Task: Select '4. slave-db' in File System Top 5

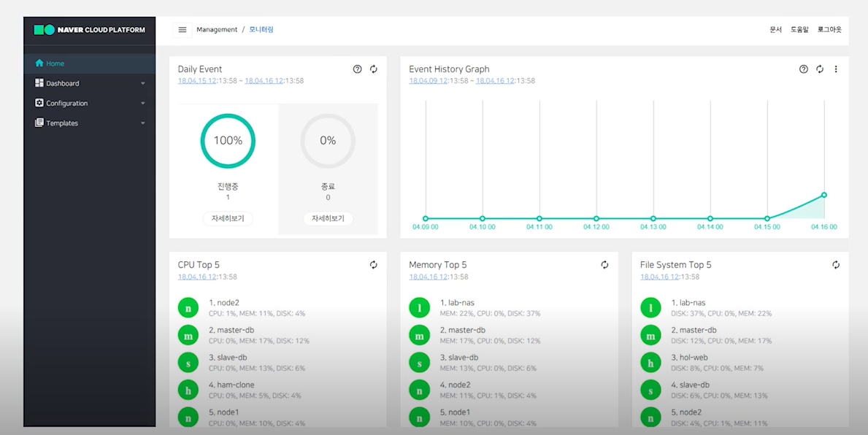Action: (691, 385)
